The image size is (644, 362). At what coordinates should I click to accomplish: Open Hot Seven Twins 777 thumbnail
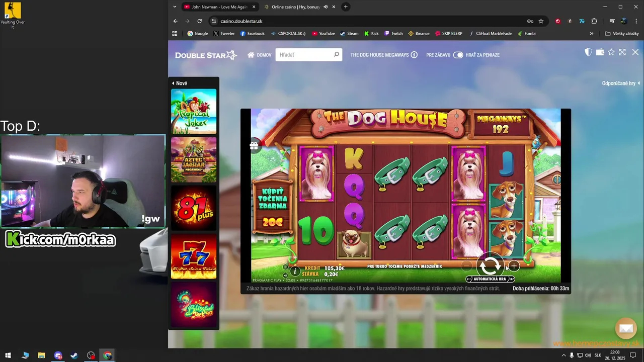[x=194, y=256]
